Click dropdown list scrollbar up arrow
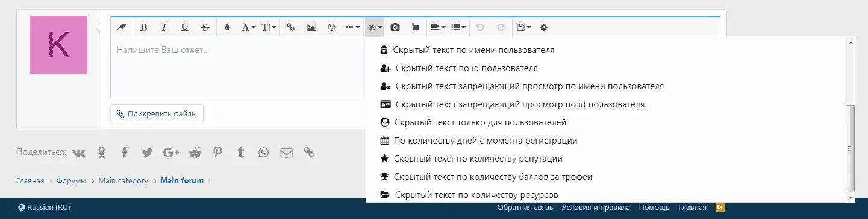The width and height of the screenshot is (868, 219). coord(851,43)
